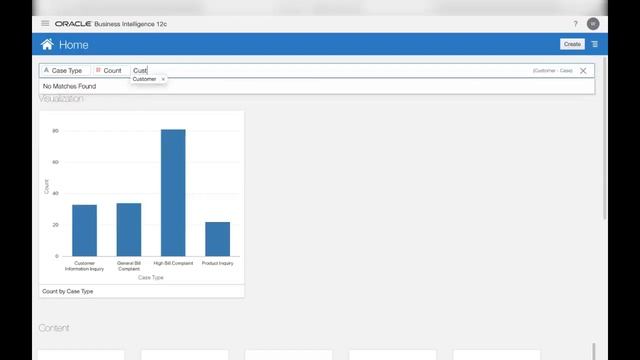Choose the Customer suggestion
The width and height of the screenshot is (640, 360).
click(144, 79)
